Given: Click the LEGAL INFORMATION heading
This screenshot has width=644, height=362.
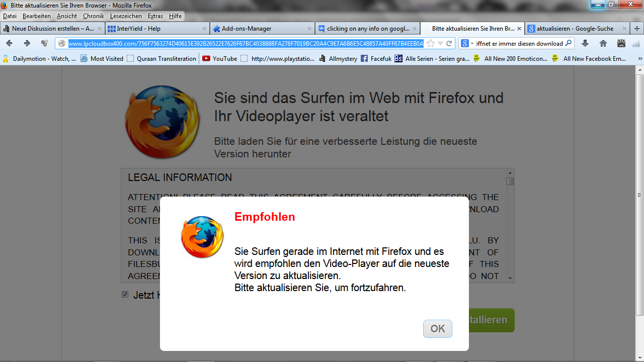Looking at the screenshot, I should coord(180,177).
